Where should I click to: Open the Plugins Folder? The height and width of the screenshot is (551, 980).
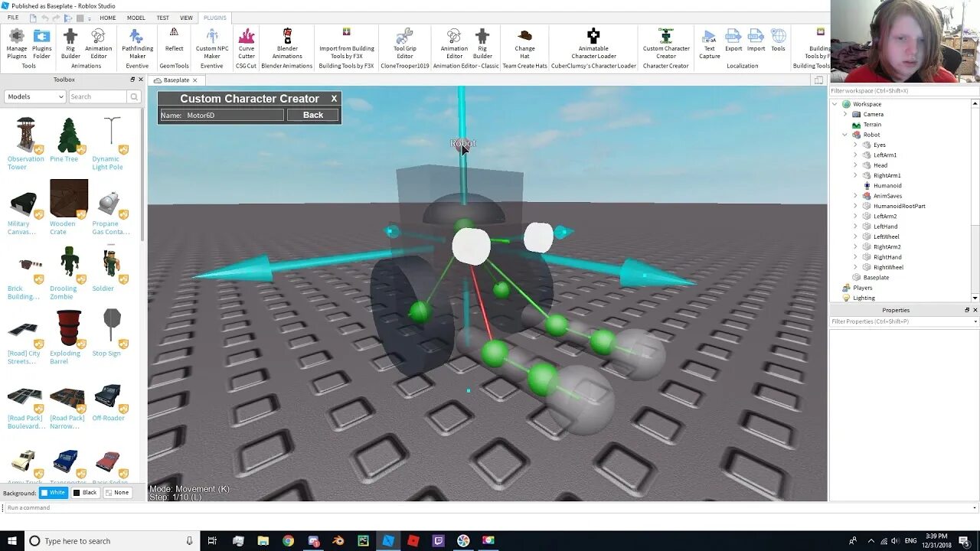(41, 44)
